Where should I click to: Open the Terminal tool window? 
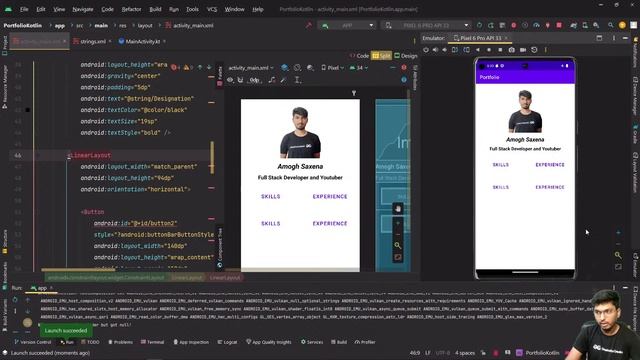[x=152, y=342]
